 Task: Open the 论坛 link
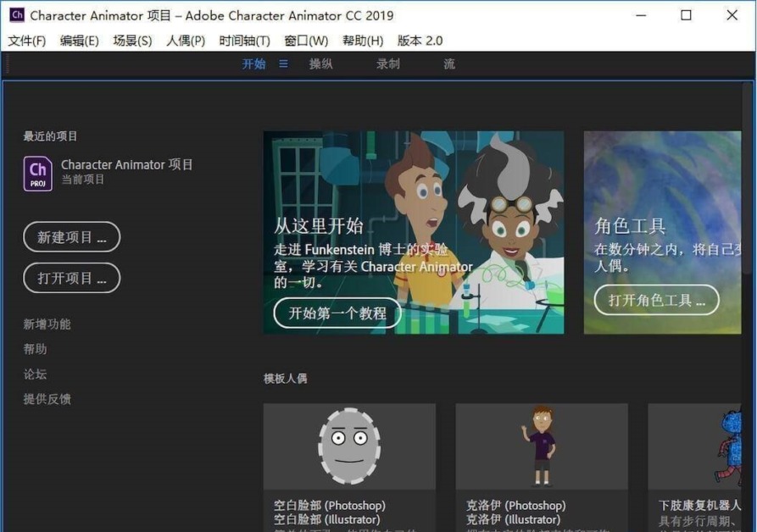[36, 374]
